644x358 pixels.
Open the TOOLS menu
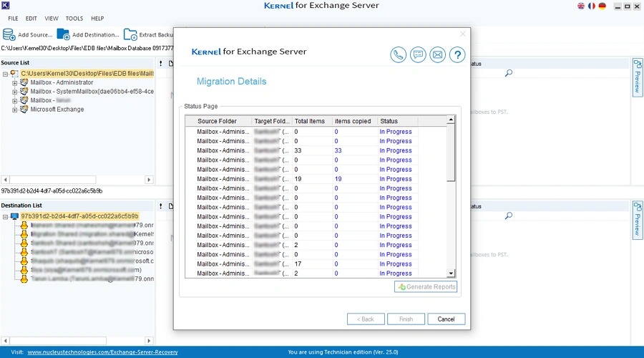74,19
